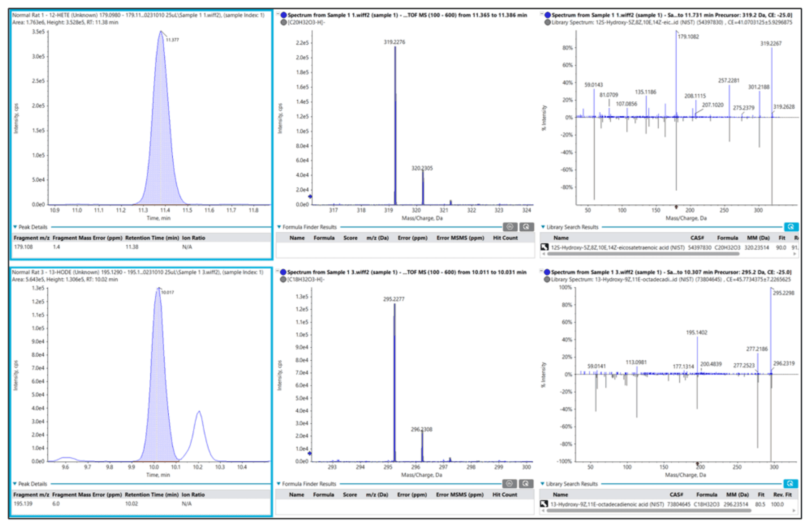The height and width of the screenshot is (528, 812).
Task: Collapse the top Peak Details section
Action: (x=15, y=227)
